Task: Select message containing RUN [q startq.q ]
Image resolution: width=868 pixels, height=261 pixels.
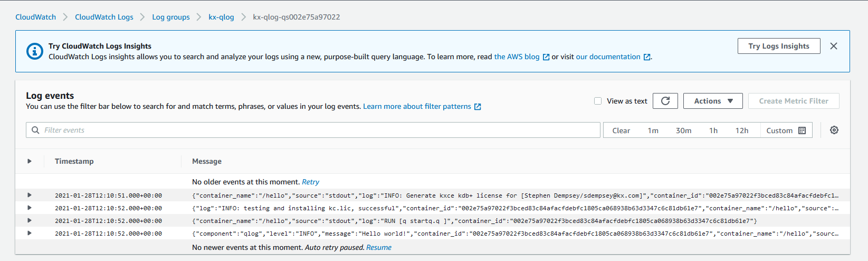Action: tap(474, 221)
